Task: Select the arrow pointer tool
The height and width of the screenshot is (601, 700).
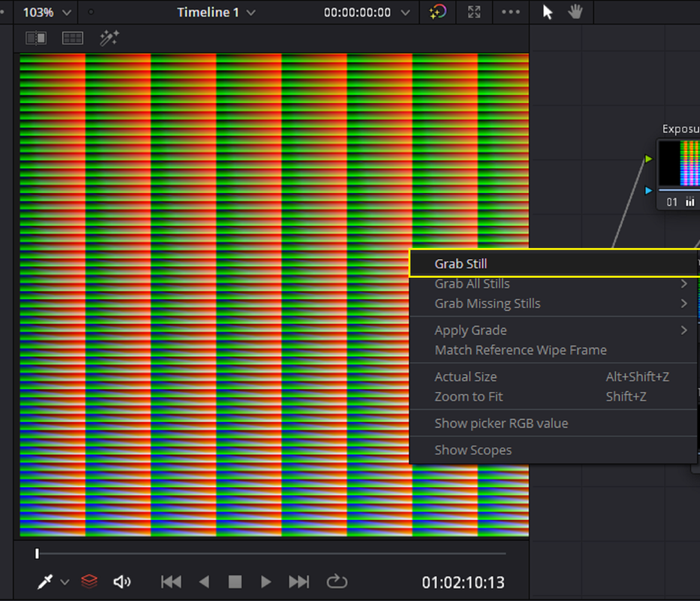Action: tap(548, 12)
